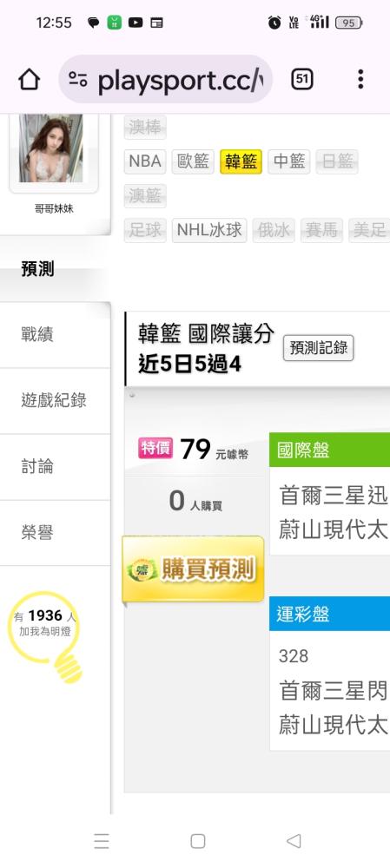The width and height of the screenshot is (390, 868).
Task: Select the NHL冰球 league tag
Action: 210,230
